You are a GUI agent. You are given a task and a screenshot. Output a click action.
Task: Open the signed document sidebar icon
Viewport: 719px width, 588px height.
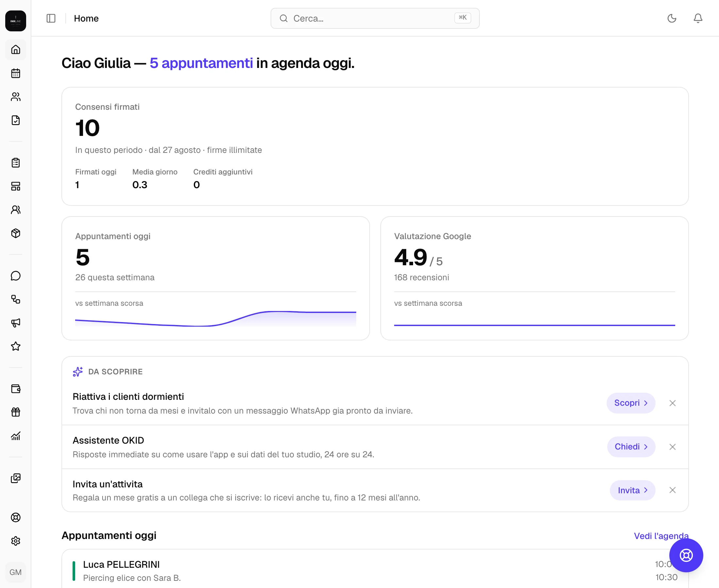click(16, 120)
